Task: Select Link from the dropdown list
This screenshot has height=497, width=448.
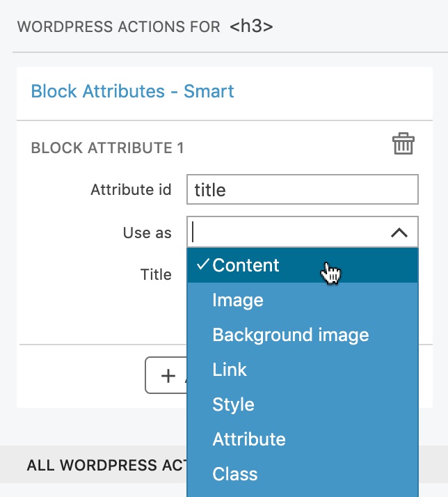Action: click(x=303, y=370)
